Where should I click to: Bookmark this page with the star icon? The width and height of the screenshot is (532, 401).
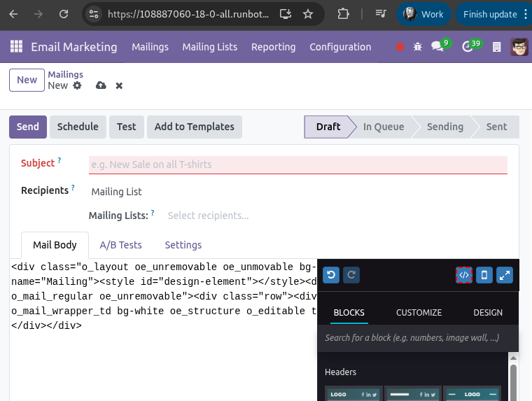coord(308,14)
